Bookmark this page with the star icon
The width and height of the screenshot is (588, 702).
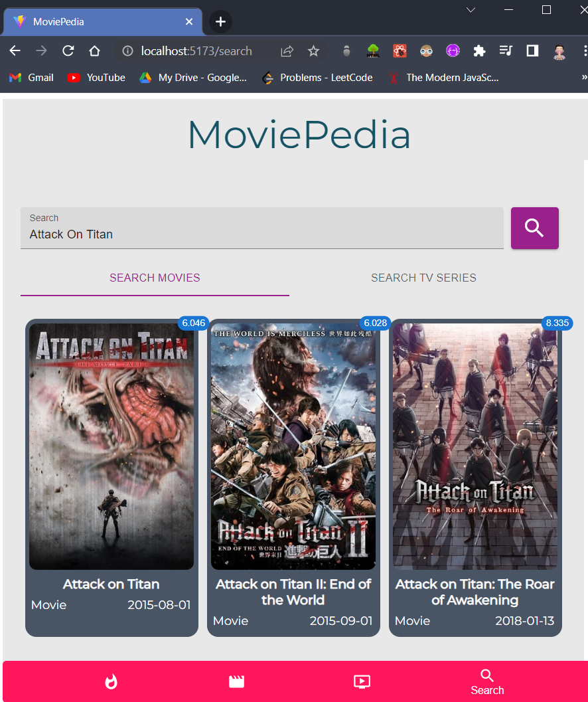click(313, 50)
